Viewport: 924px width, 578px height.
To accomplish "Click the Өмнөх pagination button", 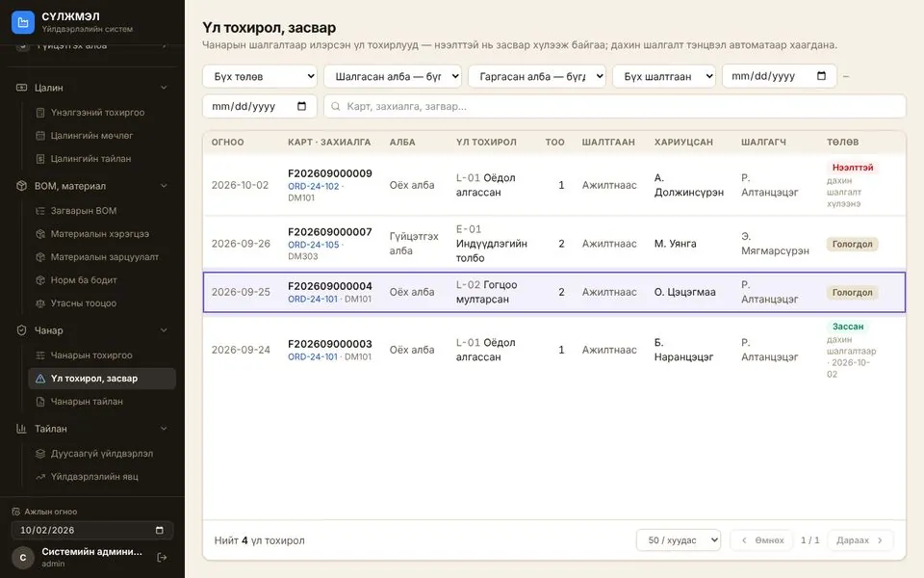I will point(762,540).
